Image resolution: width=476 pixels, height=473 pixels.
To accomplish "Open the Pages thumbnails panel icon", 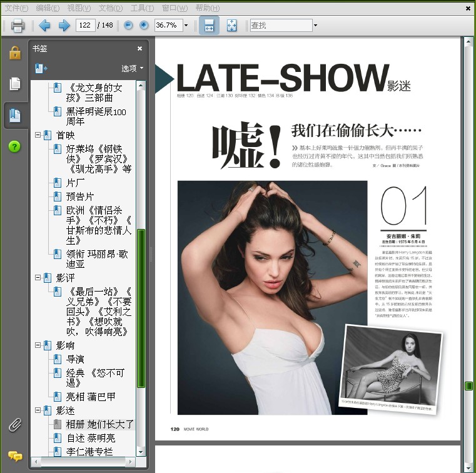I will (x=15, y=84).
